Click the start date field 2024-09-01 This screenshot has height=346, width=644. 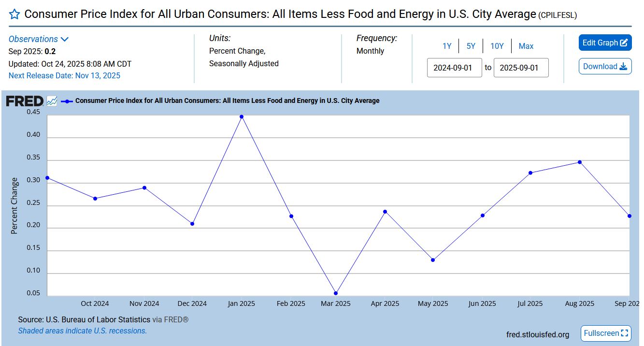click(x=454, y=68)
